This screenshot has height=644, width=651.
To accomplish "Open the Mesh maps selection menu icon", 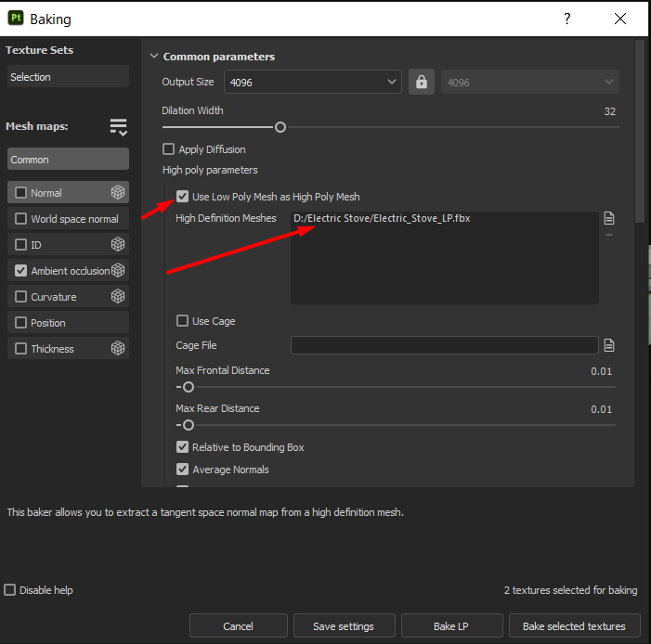I will (x=118, y=127).
